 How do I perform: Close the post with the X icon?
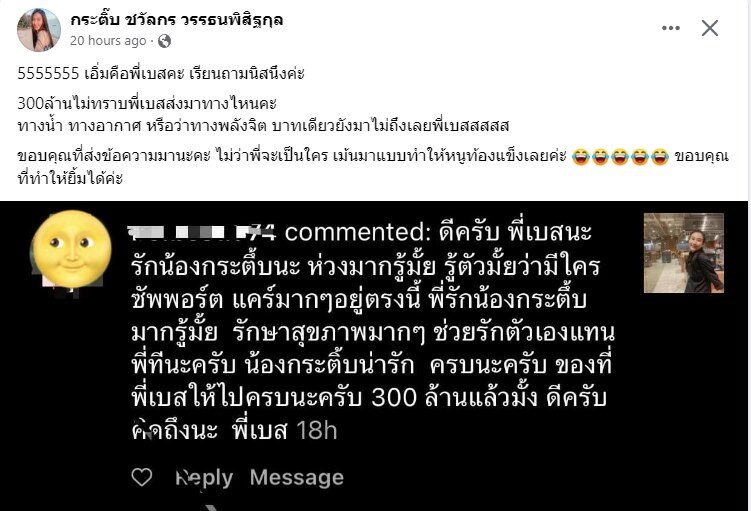pyautogui.click(x=710, y=28)
